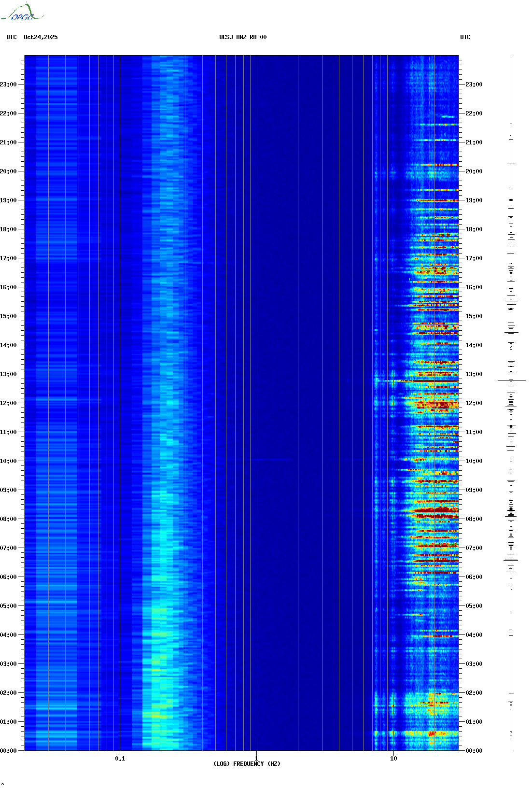Screen dimensions: 532x789
Task: Click the 20:00 label on right time axis
Action: (474, 171)
